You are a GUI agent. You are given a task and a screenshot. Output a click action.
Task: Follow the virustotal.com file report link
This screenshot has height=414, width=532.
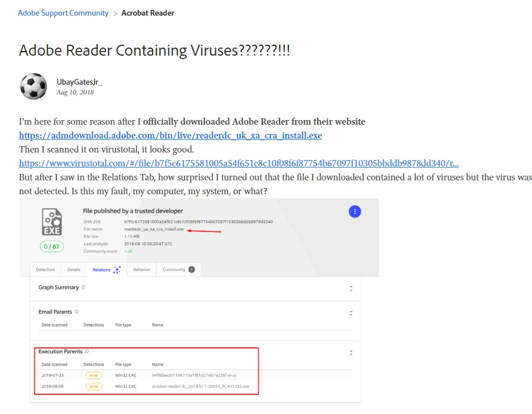pos(238,164)
